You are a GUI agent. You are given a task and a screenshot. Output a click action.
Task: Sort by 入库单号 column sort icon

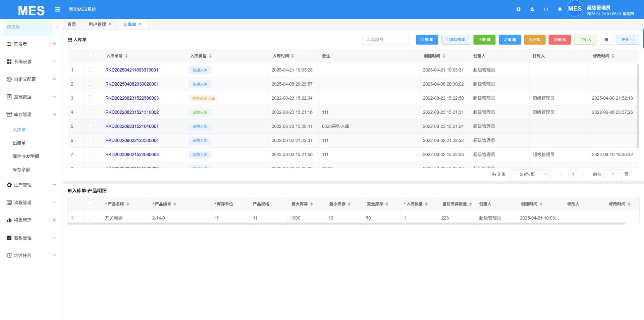126,56
